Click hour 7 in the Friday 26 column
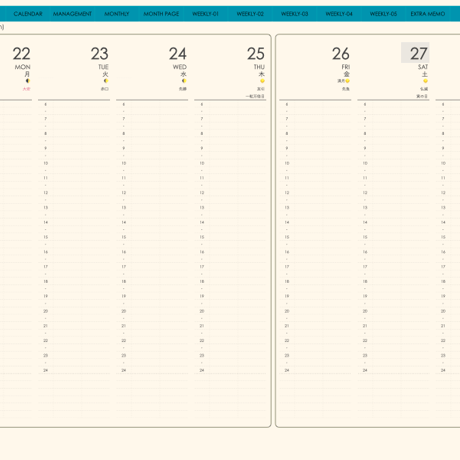Viewport: 460px width, 460px height. pos(287,119)
